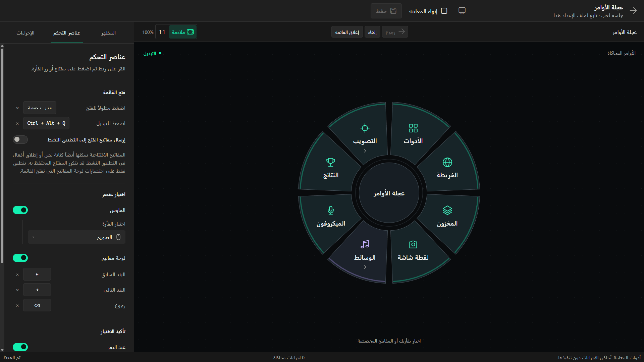Image resolution: width=644 pixels, height=362 pixels.
Task: Click the back arrow next to عجلة الأوامر title
Action: coord(633,11)
